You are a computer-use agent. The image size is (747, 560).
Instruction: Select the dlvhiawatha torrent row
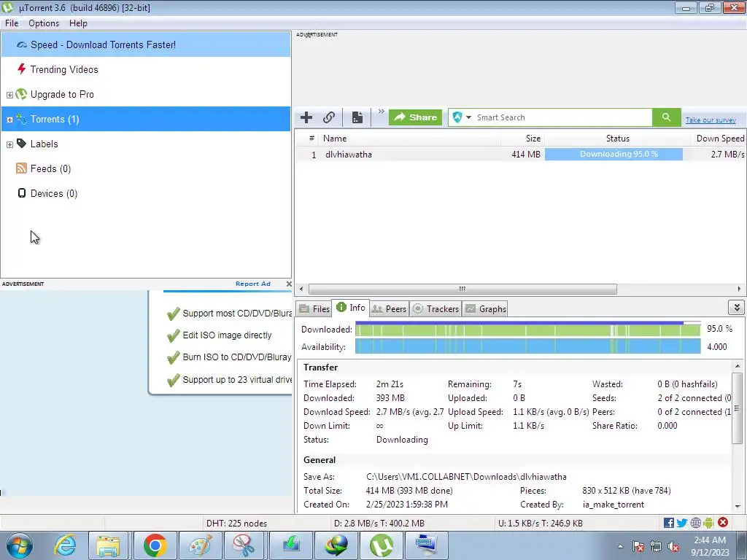(520, 155)
